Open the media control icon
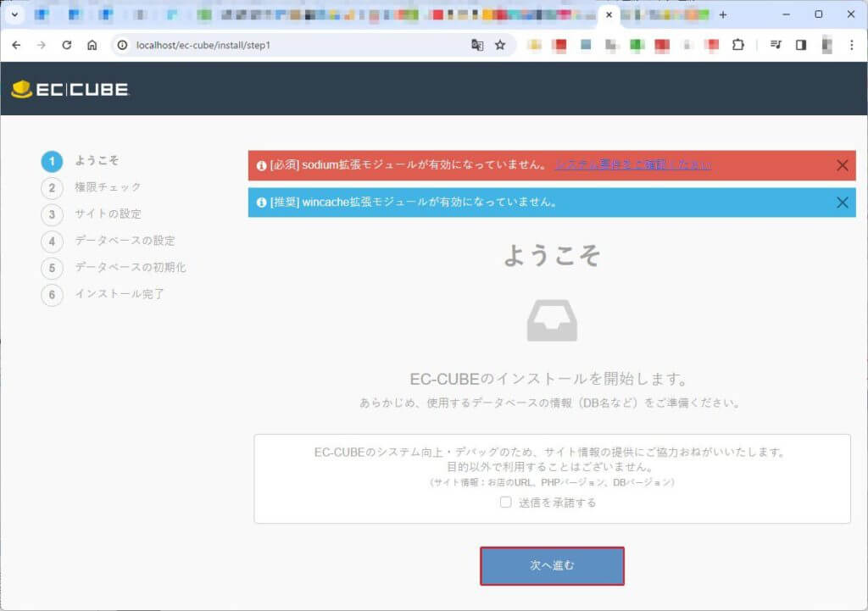The height and width of the screenshot is (611, 868). [x=775, y=45]
